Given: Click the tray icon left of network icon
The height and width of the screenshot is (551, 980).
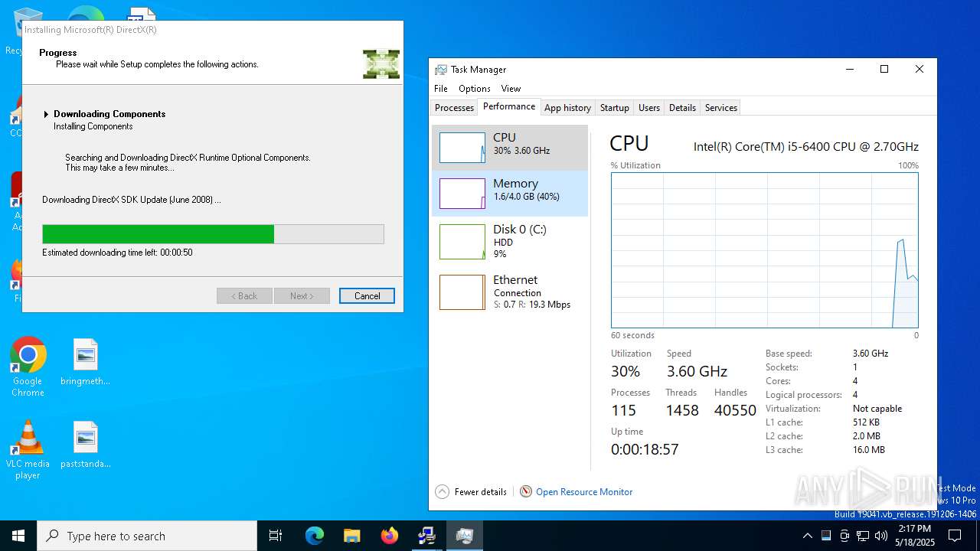Looking at the screenshot, I should pos(844,536).
